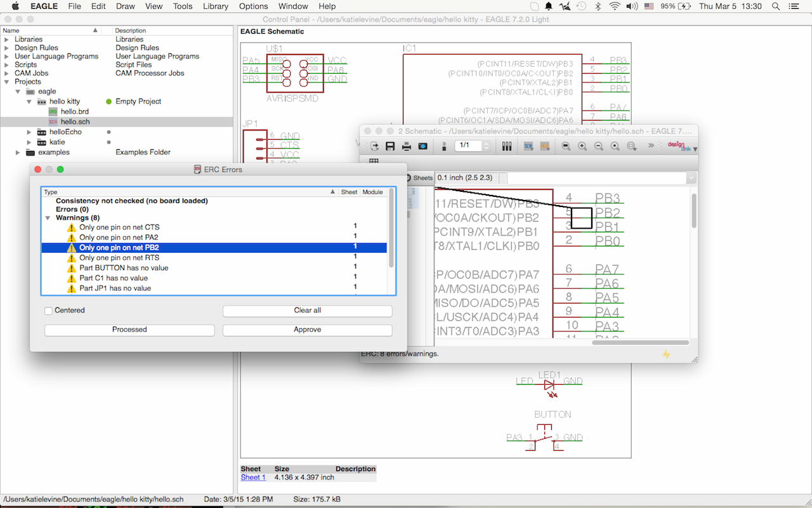Expand the Scripts tree node
This screenshot has width=812, height=508.
[7, 65]
